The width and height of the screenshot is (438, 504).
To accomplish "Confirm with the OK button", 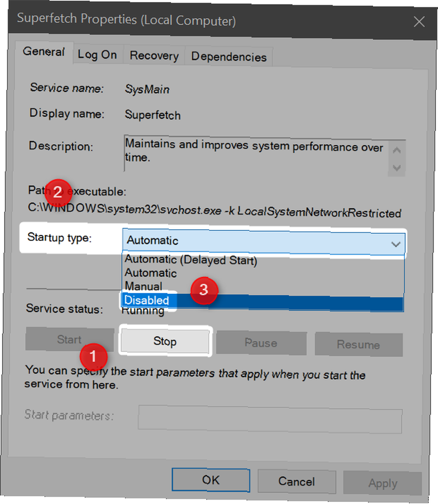I will [x=210, y=480].
